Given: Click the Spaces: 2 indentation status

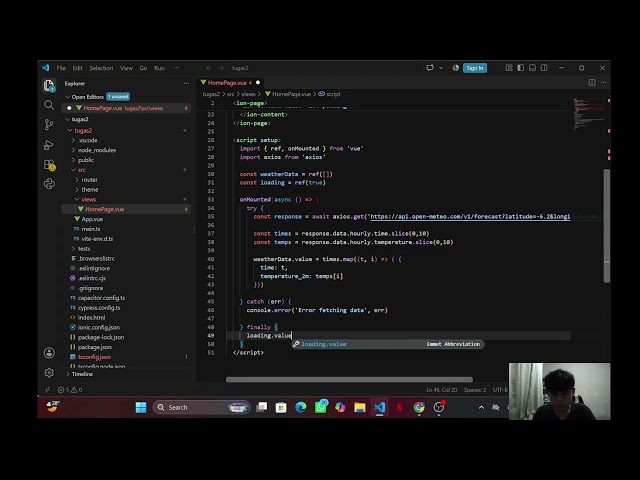Looking at the screenshot, I should pos(475,390).
